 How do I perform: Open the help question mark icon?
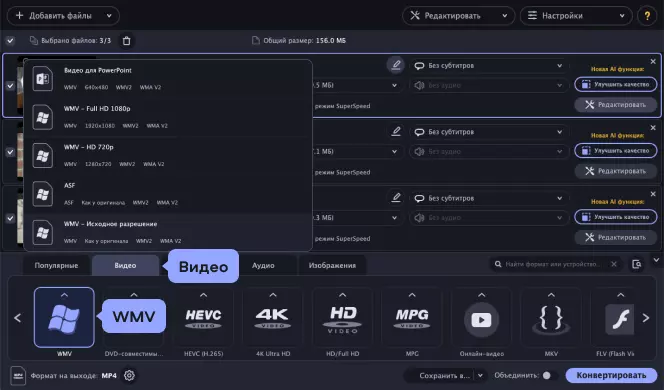pos(647,16)
